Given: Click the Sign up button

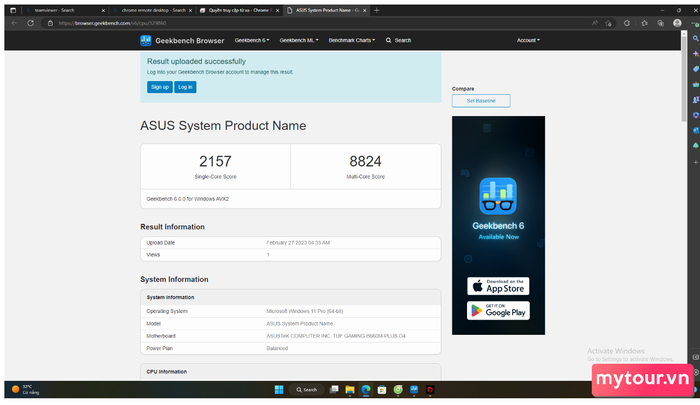Looking at the screenshot, I should [159, 87].
